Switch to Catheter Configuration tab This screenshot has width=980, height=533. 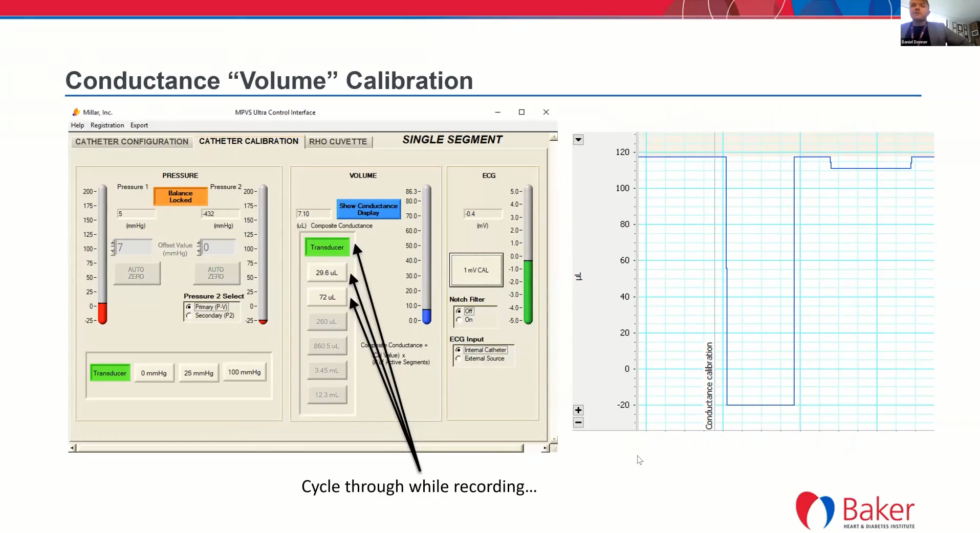click(132, 142)
